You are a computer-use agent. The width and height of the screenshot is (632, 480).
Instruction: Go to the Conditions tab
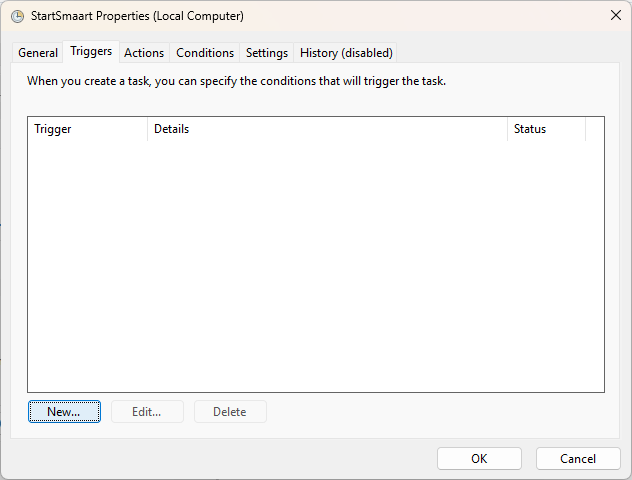click(205, 53)
